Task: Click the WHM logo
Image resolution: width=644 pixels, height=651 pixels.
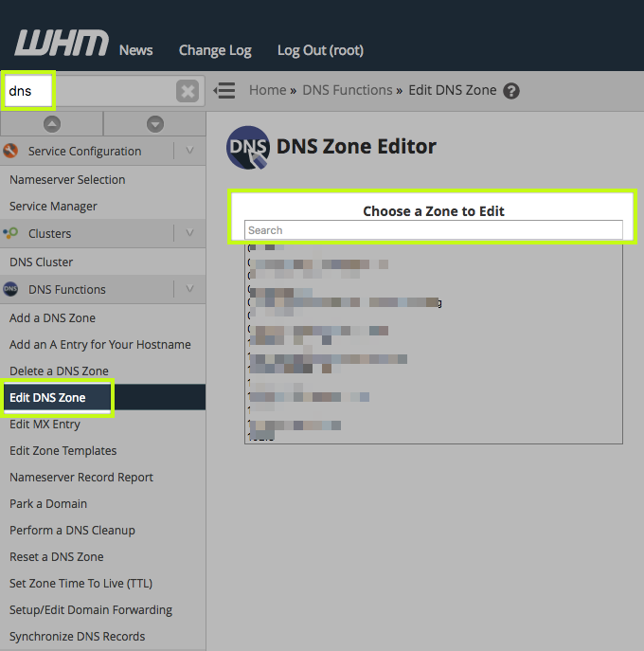Action: 62,43
